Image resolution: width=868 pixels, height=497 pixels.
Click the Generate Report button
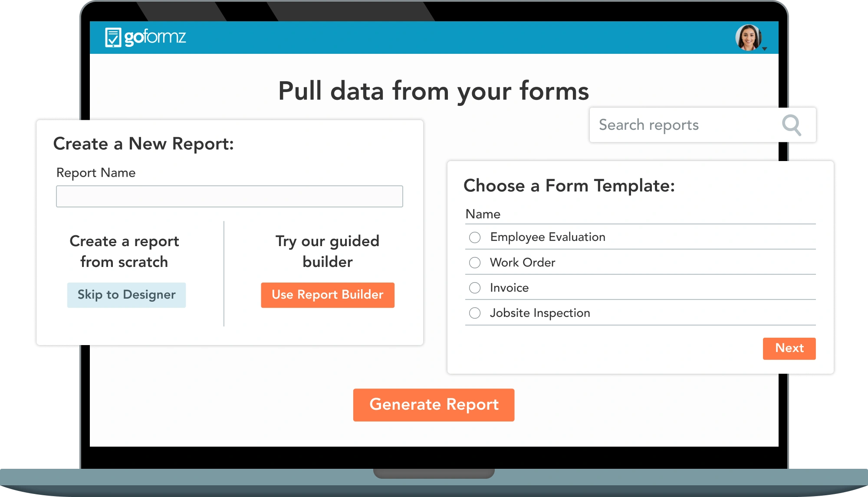coord(434,405)
